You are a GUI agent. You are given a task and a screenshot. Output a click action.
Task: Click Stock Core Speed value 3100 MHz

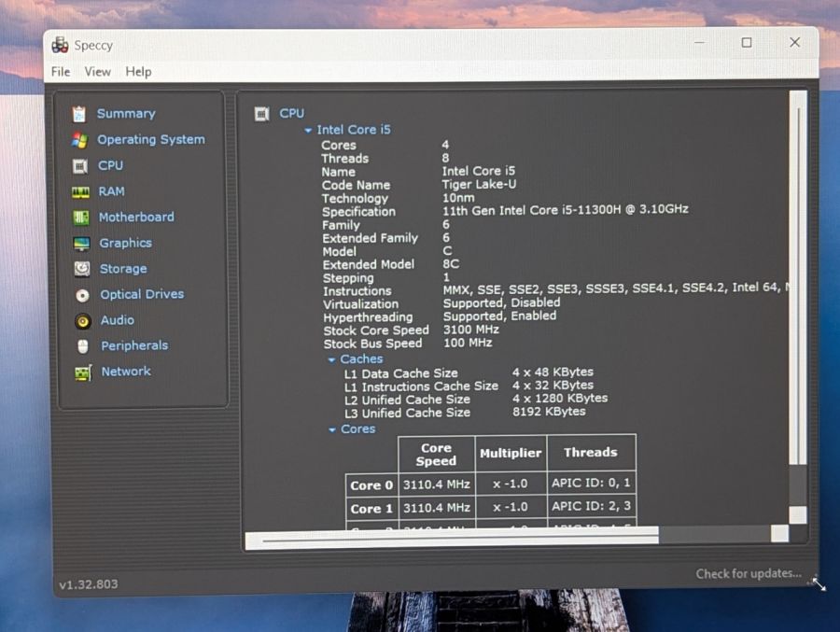(x=471, y=330)
